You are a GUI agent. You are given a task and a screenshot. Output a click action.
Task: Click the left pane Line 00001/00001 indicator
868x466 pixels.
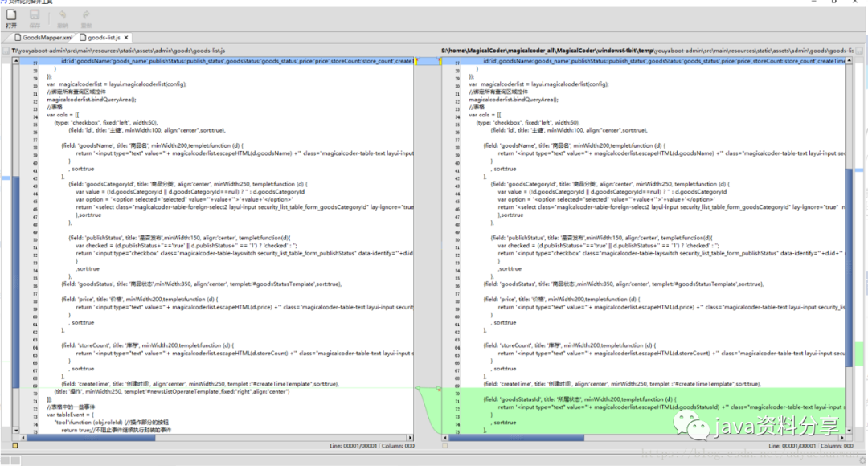pyautogui.click(x=353, y=446)
